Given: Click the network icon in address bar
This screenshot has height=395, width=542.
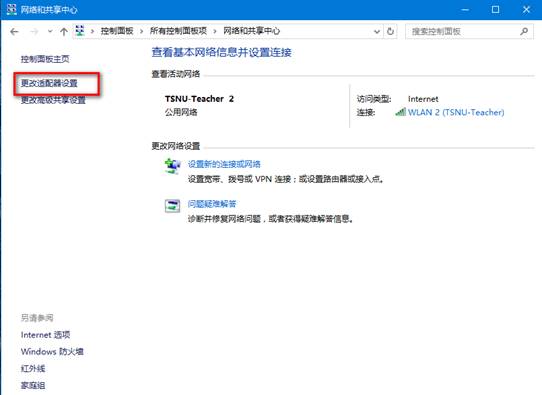Looking at the screenshot, I should [80, 31].
